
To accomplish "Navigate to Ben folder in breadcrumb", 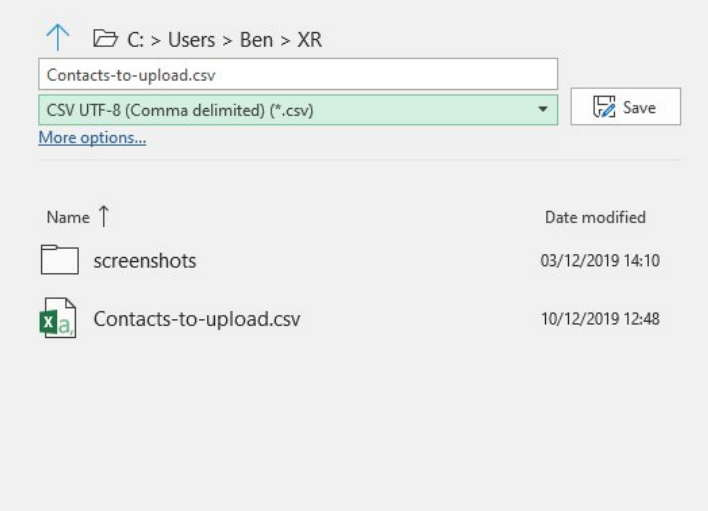I will click(256, 40).
